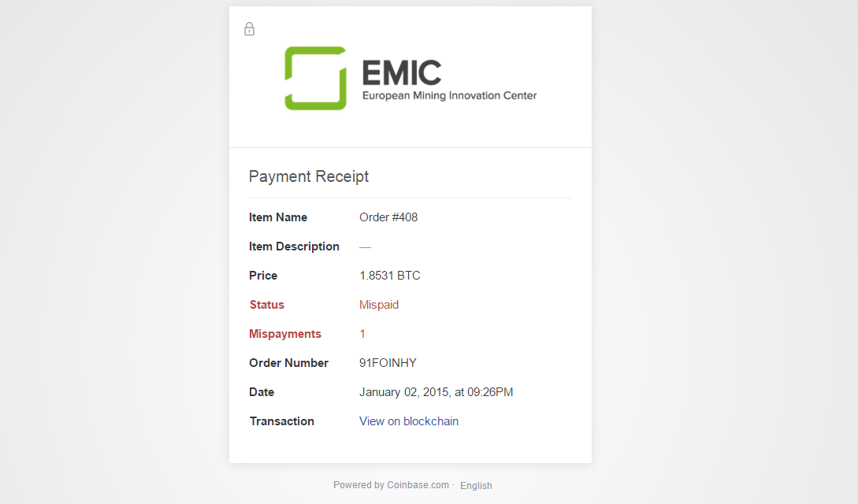This screenshot has width=858, height=504.
Task: Click the EMIC company name text
Action: [402, 72]
